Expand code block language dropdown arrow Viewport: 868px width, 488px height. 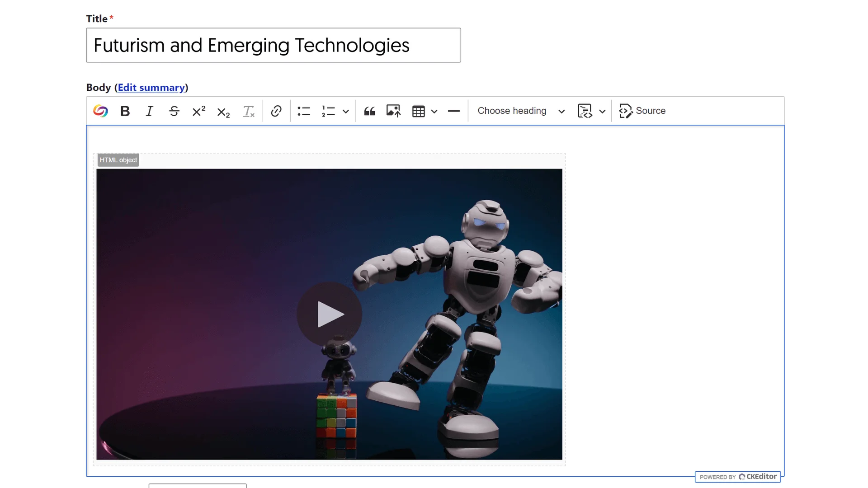tap(602, 111)
